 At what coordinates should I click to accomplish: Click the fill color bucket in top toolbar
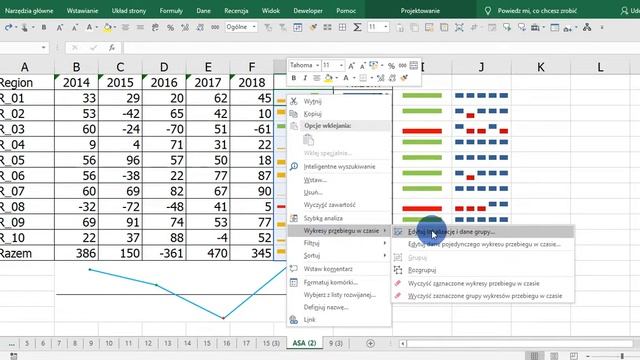pyautogui.click(x=107, y=27)
